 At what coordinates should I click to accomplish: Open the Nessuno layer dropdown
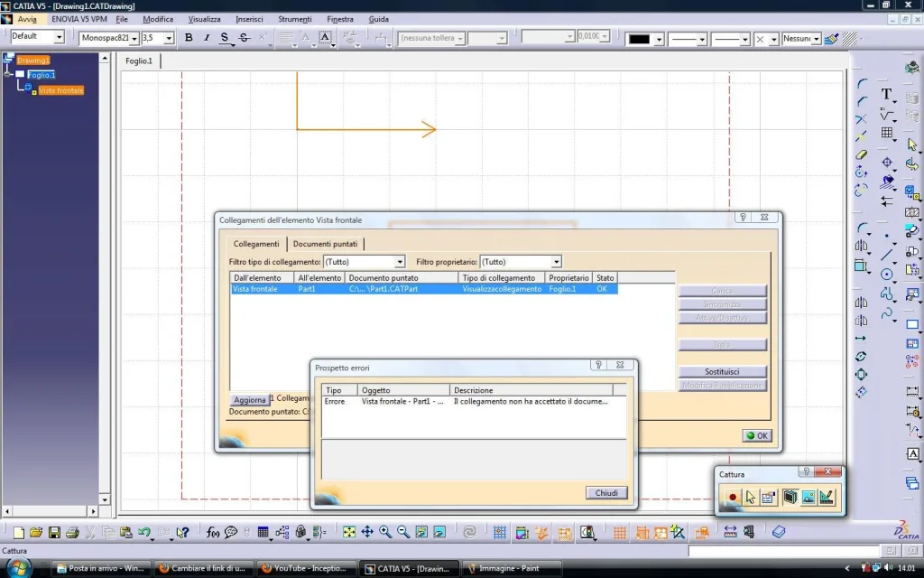pyautogui.click(x=817, y=39)
